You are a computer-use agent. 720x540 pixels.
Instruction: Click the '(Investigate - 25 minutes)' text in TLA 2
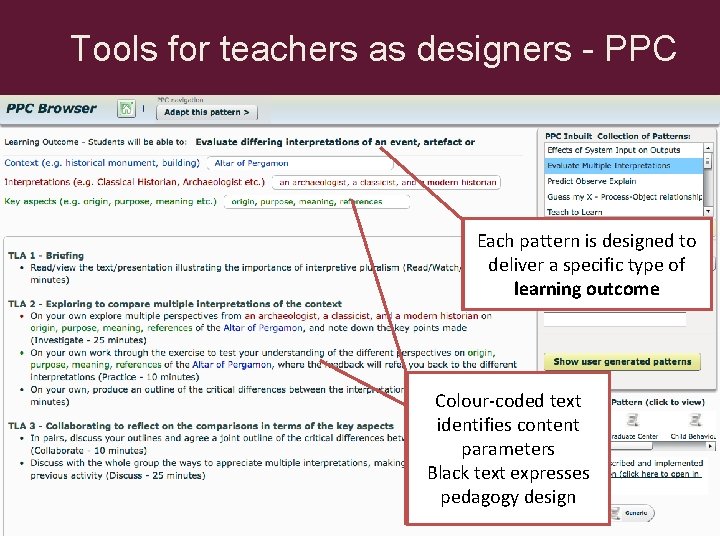pyautogui.click(x=89, y=340)
